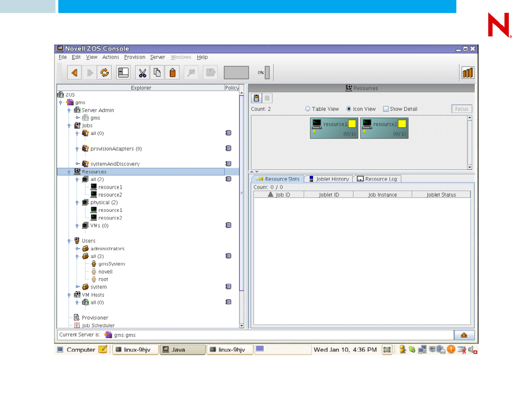
Task: Select the provisionAdapters (0) tree item
Action: [x=116, y=149]
